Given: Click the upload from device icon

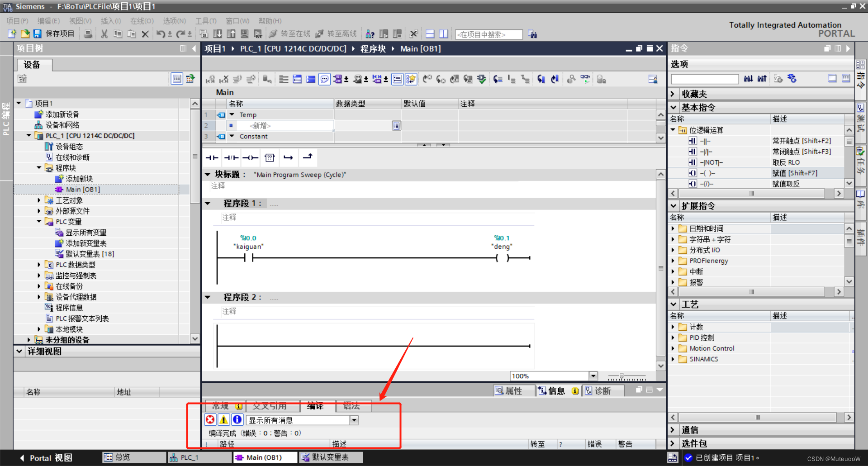Looking at the screenshot, I should click(x=231, y=34).
